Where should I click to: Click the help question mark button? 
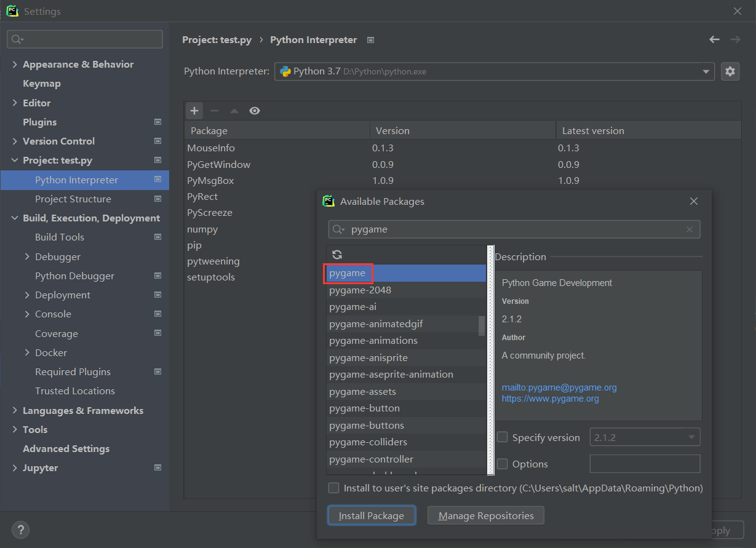[20, 530]
